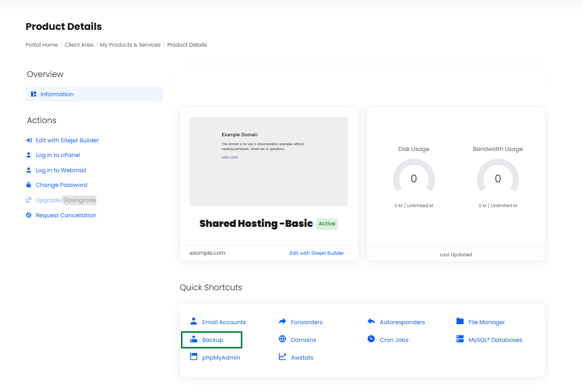Click the Autoresponders reply arrow icon

(371, 322)
